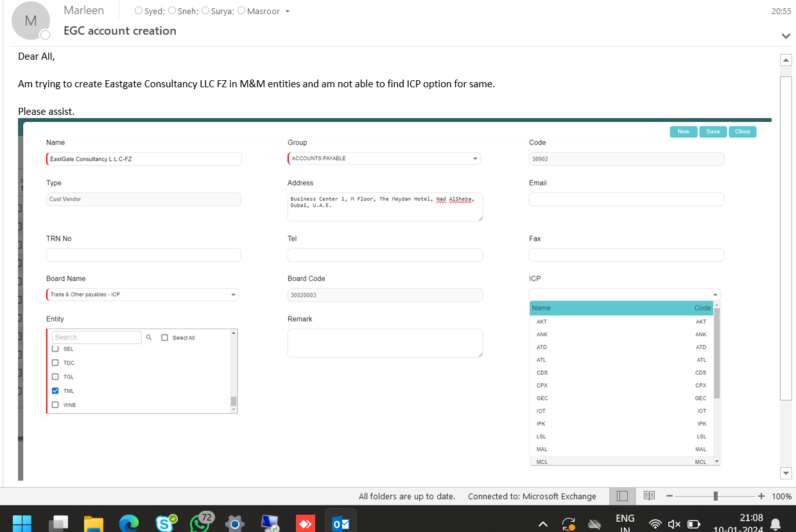796x532 pixels.
Task: Click the Save button
Action: coord(713,132)
